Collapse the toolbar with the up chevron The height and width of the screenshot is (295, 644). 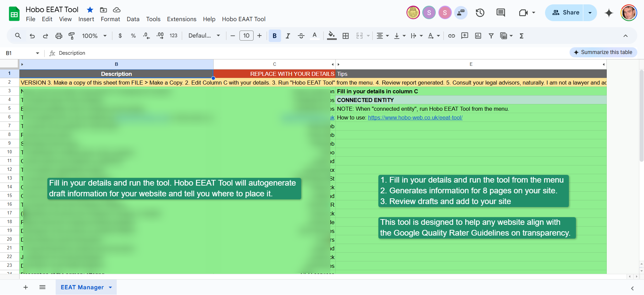click(x=626, y=36)
